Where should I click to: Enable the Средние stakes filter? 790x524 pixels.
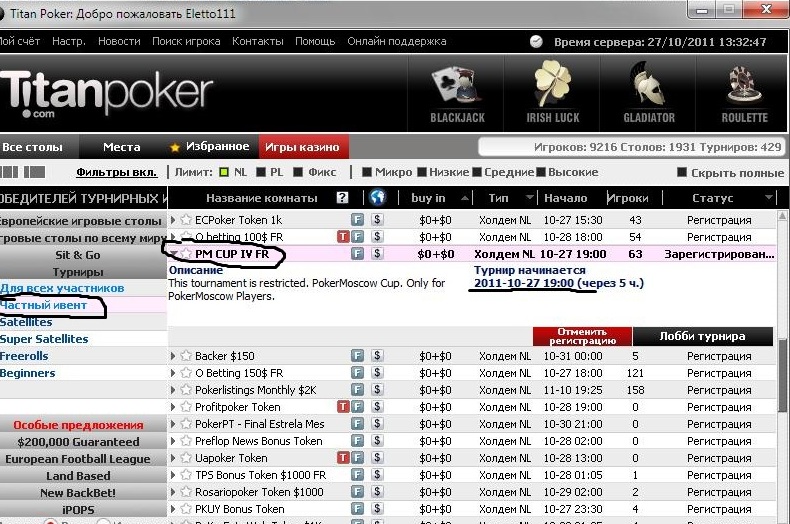pyautogui.click(x=477, y=172)
